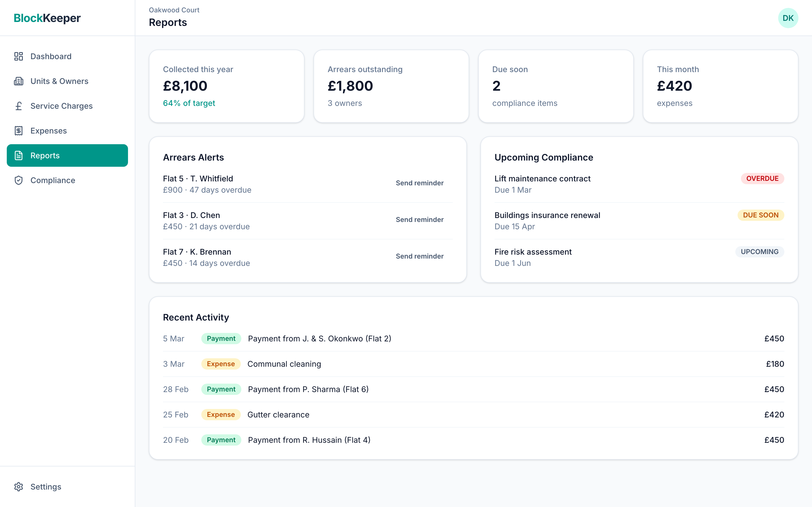Click the Units & Owners building icon
Image resolution: width=812 pixels, height=507 pixels.
(x=18, y=81)
